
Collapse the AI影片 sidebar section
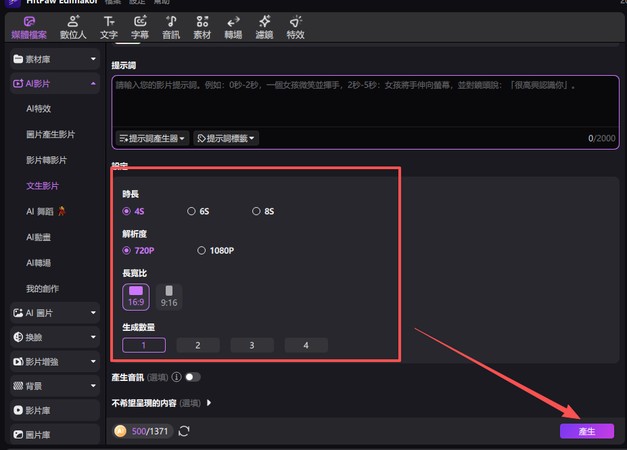coord(55,84)
